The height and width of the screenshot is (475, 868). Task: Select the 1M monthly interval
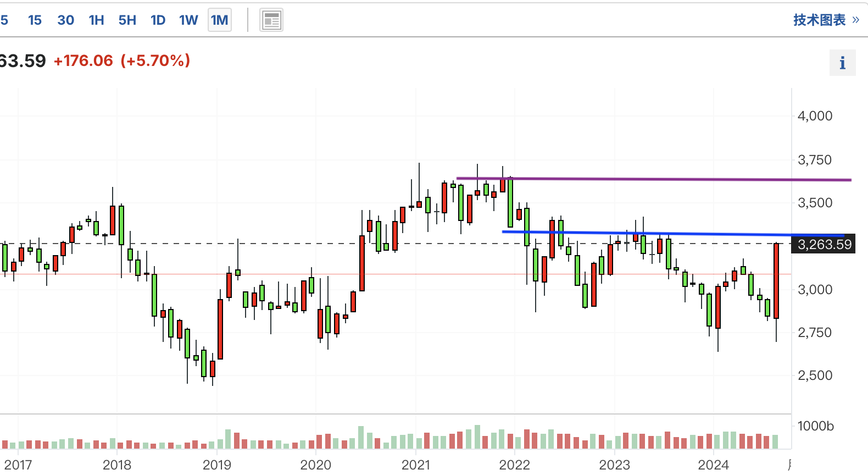click(220, 20)
